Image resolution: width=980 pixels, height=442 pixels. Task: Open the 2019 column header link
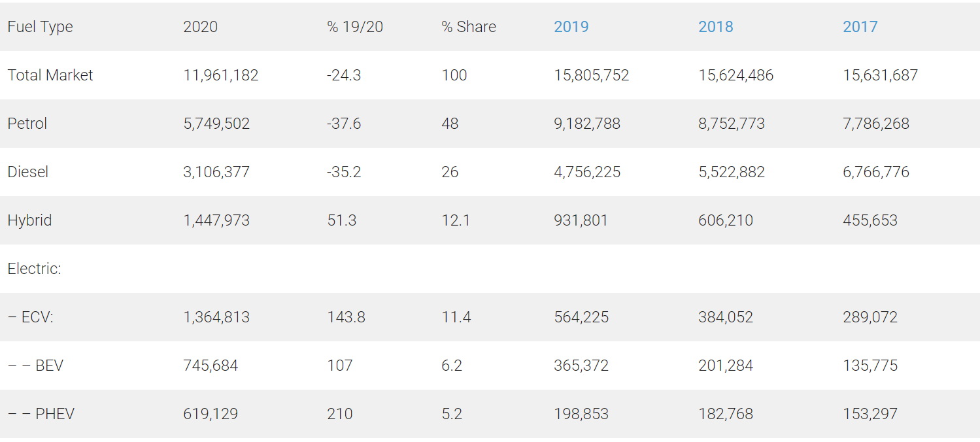coord(571,27)
